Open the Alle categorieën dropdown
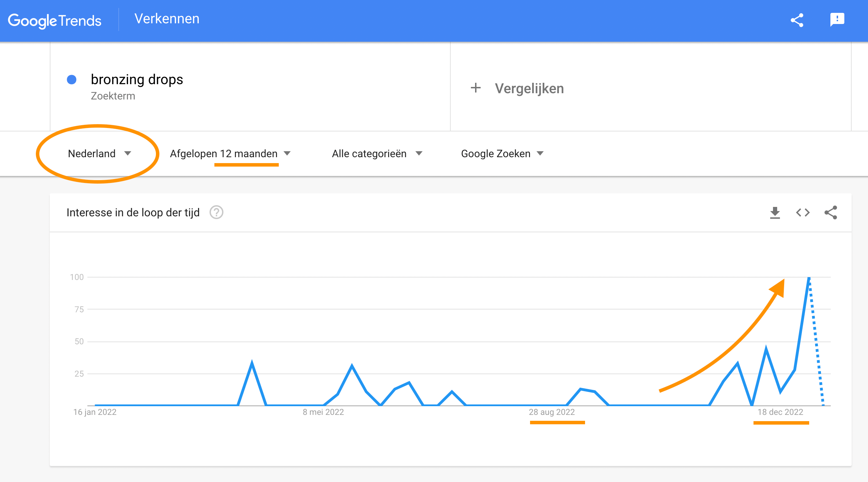 tap(377, 153)
